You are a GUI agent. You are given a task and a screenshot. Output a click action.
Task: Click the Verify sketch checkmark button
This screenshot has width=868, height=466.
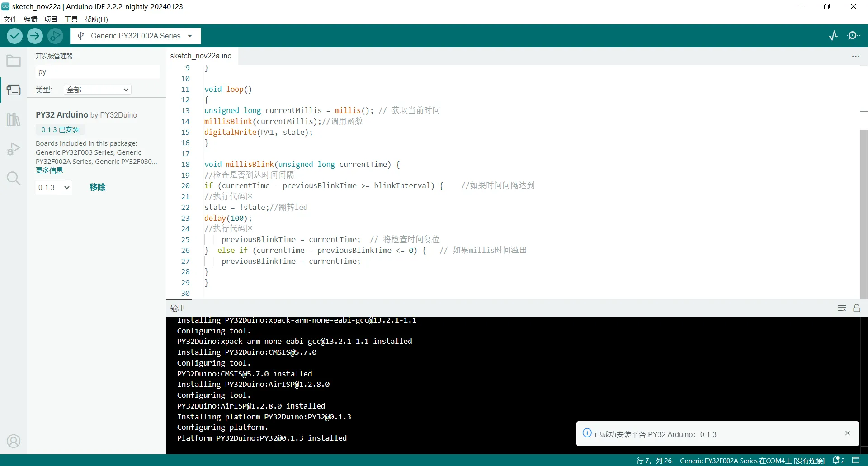[14, 36]
